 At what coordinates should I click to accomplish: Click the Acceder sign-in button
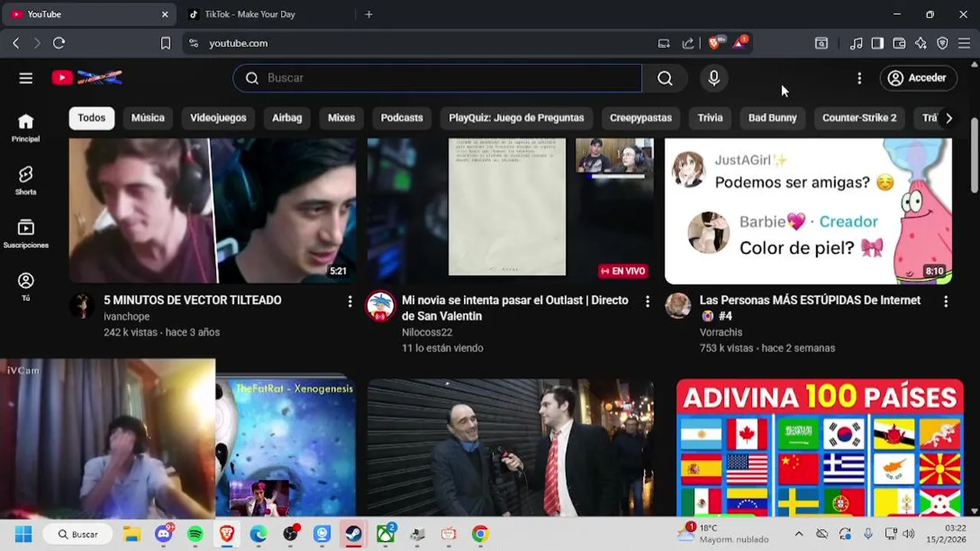coord(917,78)
